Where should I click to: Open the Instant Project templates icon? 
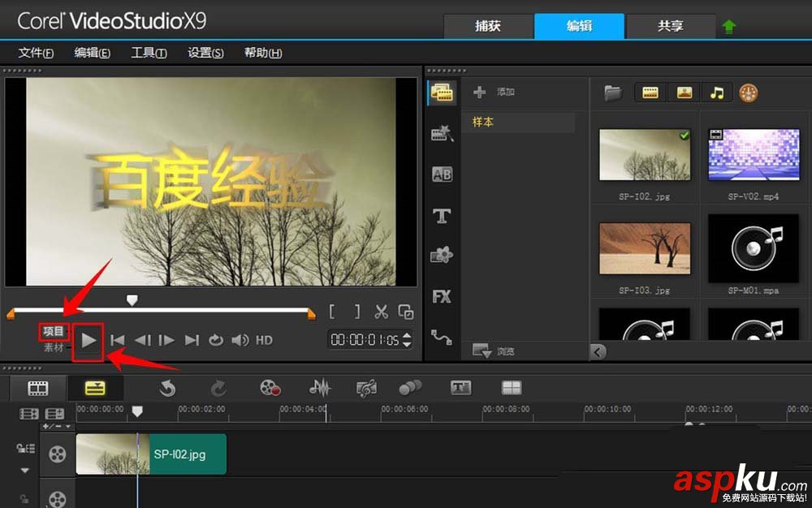tap(442, 133)
